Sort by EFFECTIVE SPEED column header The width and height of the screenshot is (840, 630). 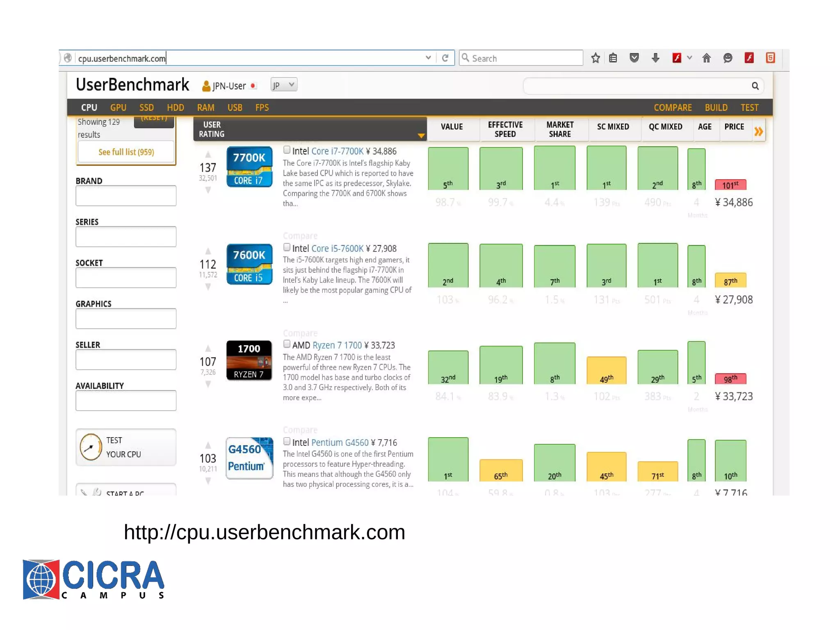(505, 129)
